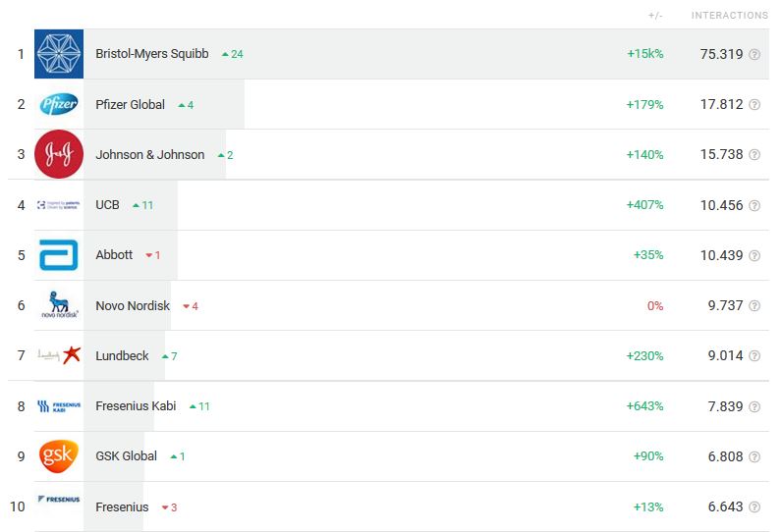Click help icon beside 10.456 interactions

(754, 205)
